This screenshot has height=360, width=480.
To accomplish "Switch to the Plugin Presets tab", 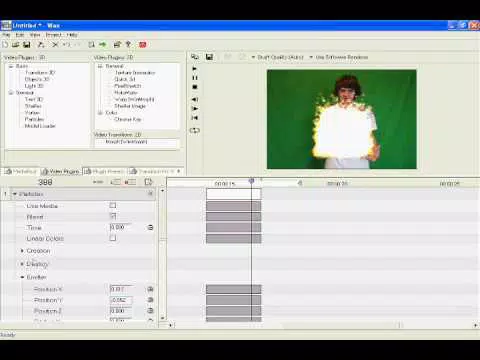I will pyautogui.click(x=105, y=171).
